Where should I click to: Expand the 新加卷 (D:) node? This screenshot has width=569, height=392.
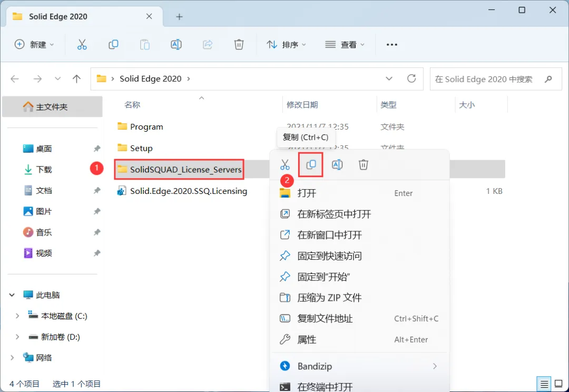17,337
